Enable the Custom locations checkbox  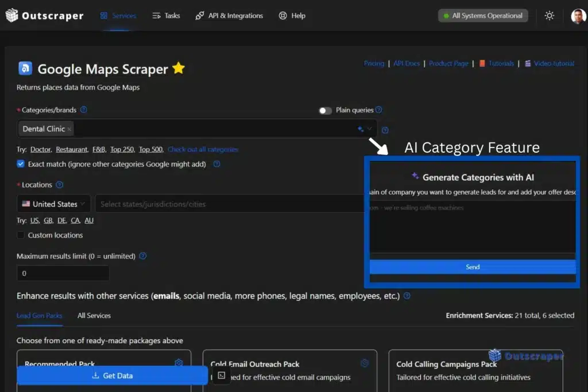pyautogui.click(x=21, y=235)
